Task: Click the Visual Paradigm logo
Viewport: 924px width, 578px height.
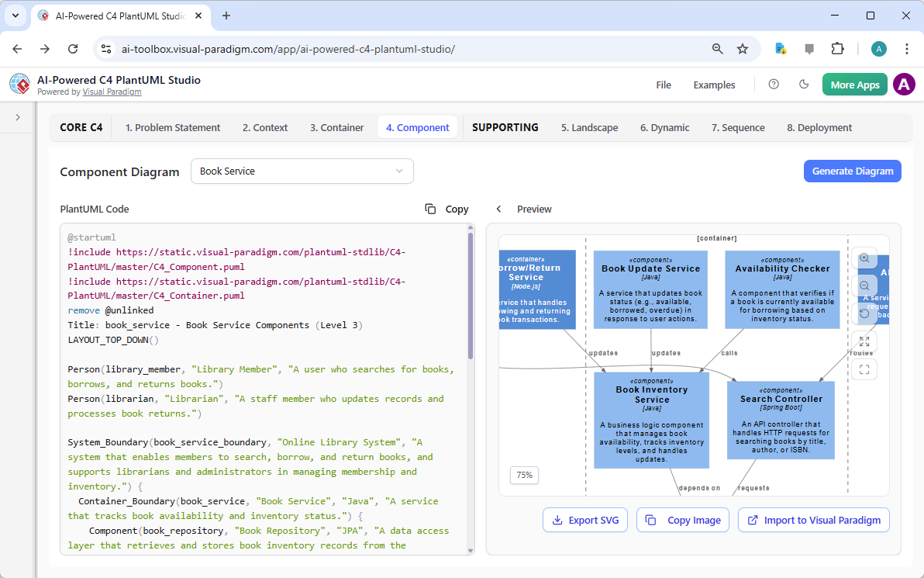Action: [x=19, y=84]
